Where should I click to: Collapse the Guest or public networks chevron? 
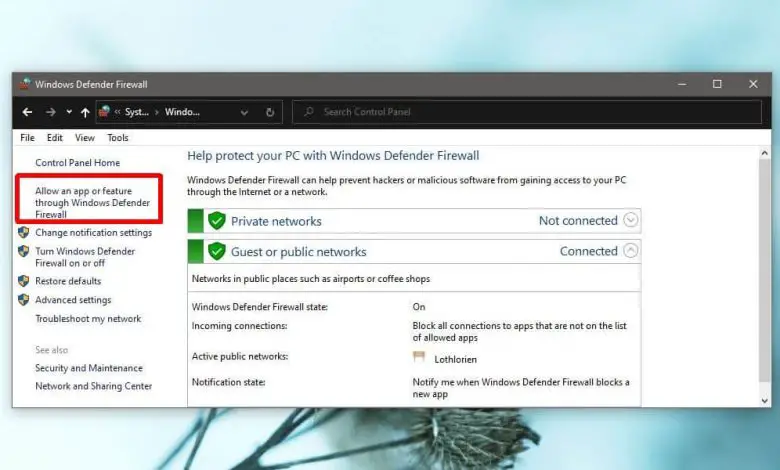pyautogui.click(x=630, y=250)
